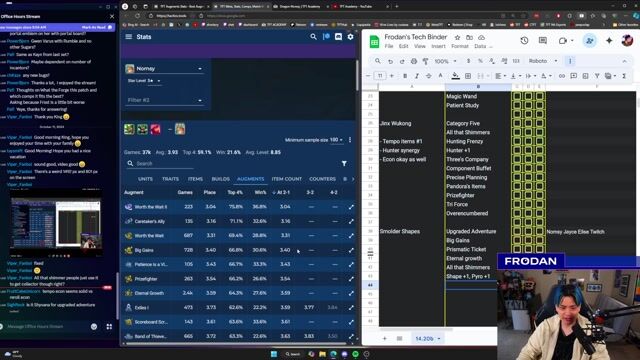Screen dimensions: 640x360
Task: Open the settings gear in Stats header
Action: (350, 37)
